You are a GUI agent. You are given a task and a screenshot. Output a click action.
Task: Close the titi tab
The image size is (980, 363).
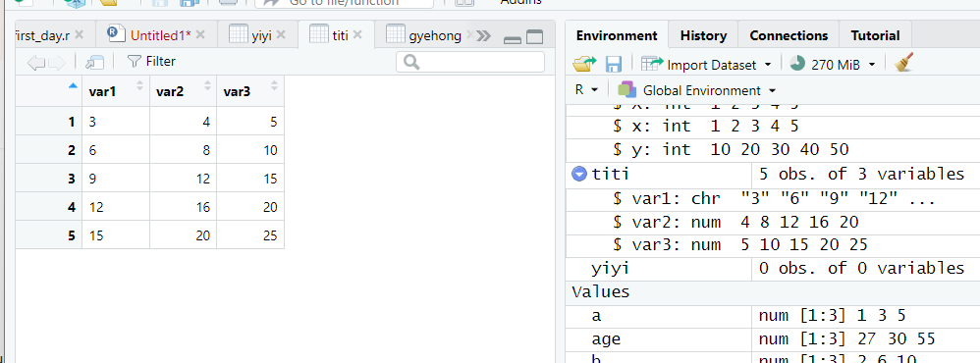coord(357,35)
